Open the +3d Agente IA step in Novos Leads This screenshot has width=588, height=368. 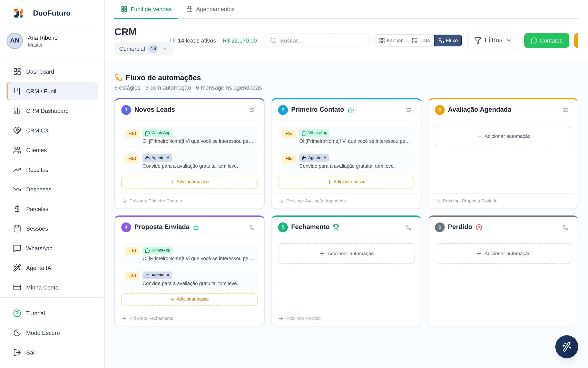(189, 162)
